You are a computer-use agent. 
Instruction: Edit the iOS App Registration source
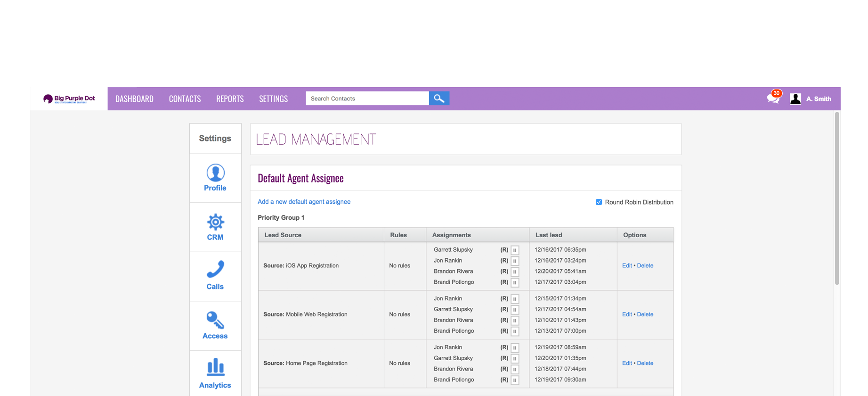point(626,266)
